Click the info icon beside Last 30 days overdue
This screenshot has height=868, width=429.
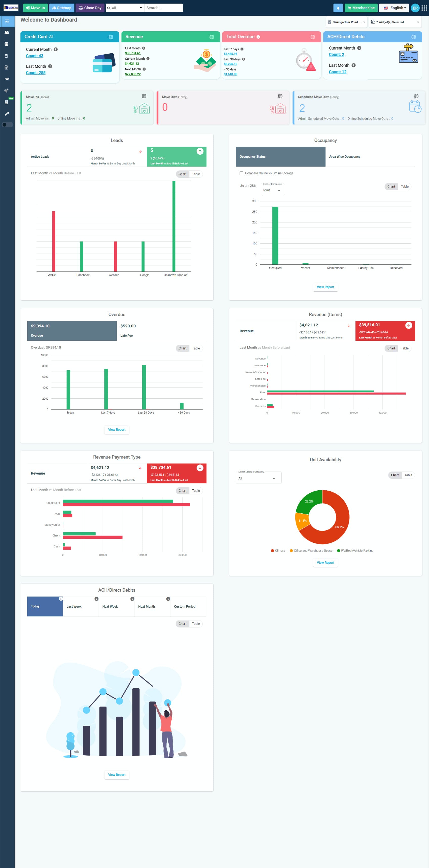(x=244, y=59)
